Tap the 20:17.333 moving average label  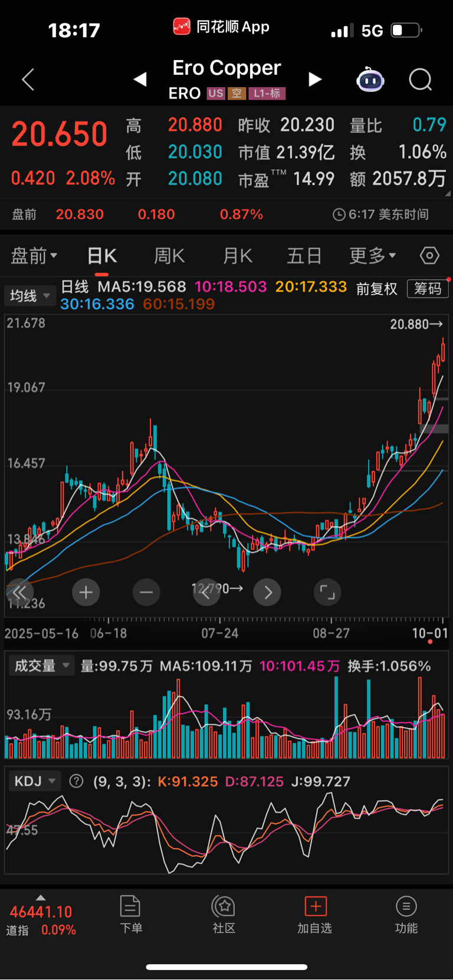pos(311,287)
